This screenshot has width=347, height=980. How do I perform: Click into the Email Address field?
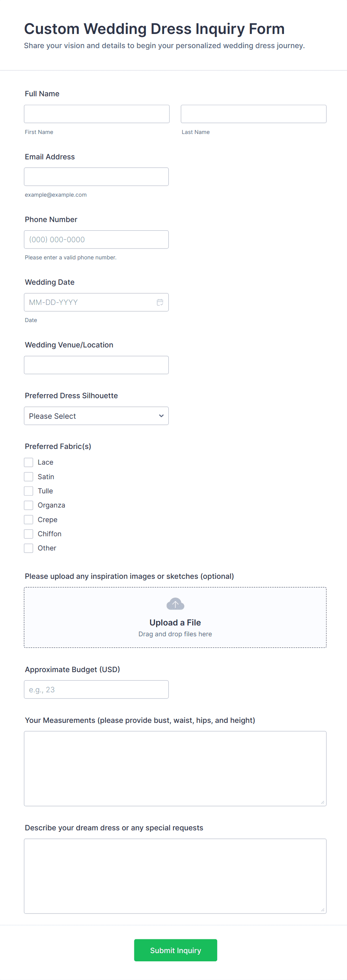[96, 177]
